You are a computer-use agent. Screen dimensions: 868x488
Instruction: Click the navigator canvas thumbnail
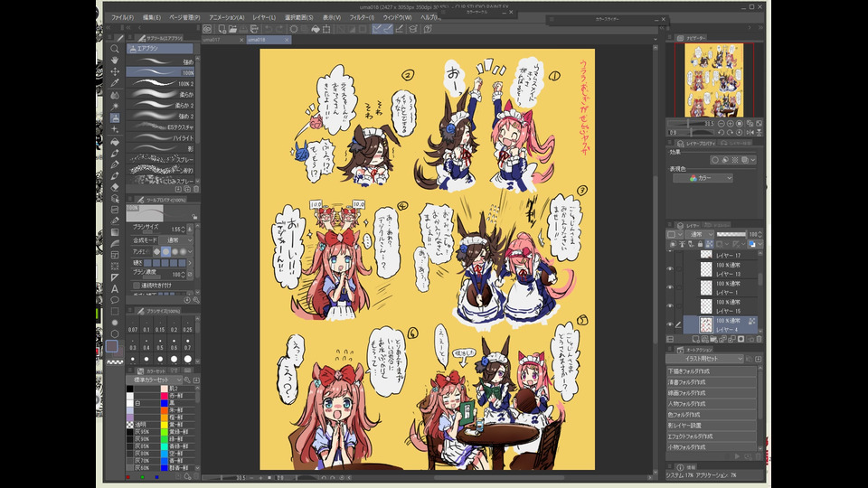(713, 80)
